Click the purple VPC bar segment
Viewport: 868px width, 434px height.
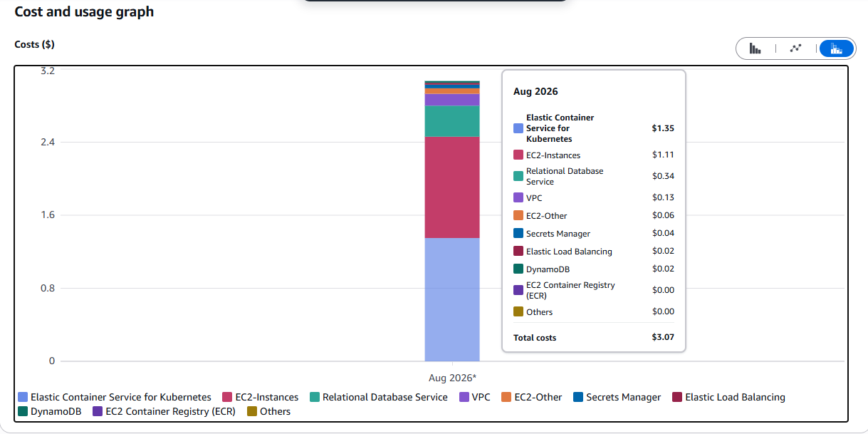pyautogui.click(x=452, y=100)
